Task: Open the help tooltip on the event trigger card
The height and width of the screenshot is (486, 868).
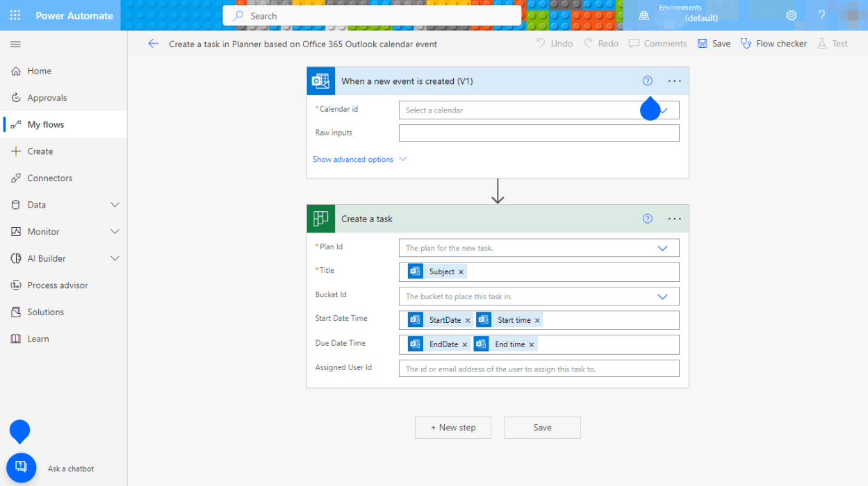Action: click(x=647, y=81)
